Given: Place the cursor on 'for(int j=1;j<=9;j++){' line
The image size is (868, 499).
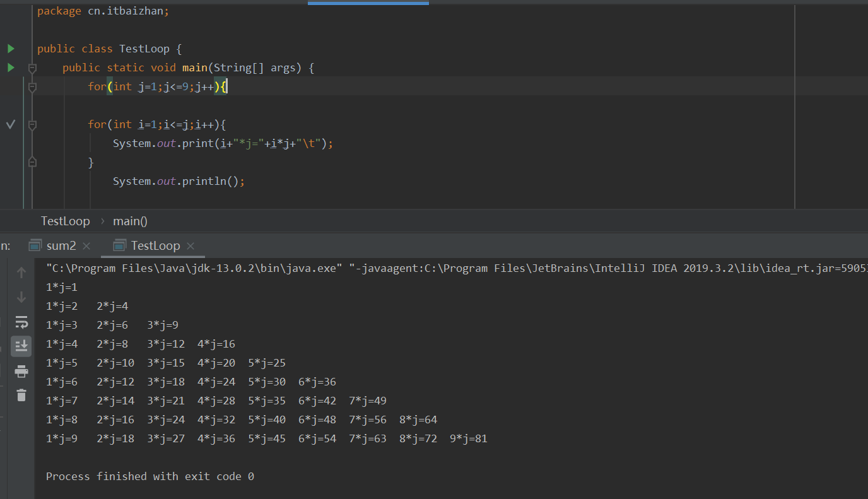Looking at the screenshot, I should (x=157, y=86).
